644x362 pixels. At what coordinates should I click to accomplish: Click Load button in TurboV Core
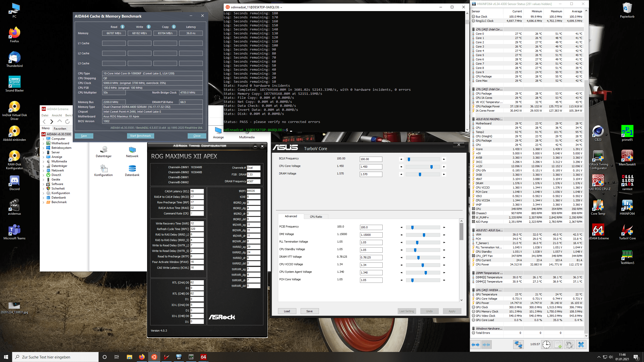click(x=287, y=311)
